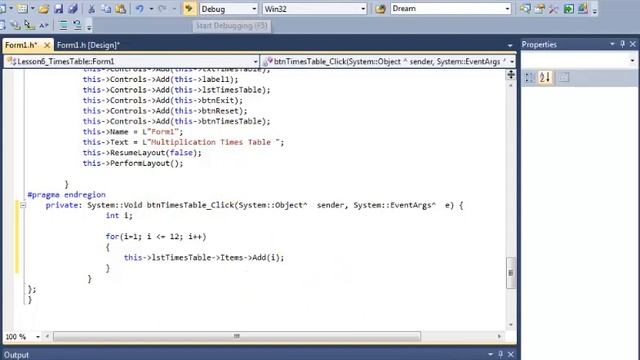Open the New Project icon dropdown arrow
The image size is (640, 360).
pyautogui.click(x=11, y=9)
